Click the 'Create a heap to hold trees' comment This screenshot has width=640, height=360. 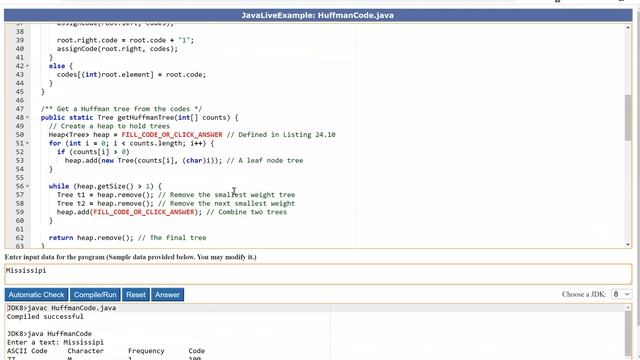[x=109, y=126]
